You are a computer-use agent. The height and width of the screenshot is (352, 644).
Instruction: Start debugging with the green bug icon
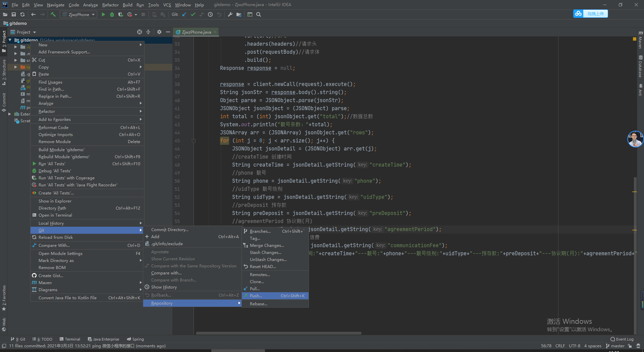pyautogui.click(x=112, y=14)
